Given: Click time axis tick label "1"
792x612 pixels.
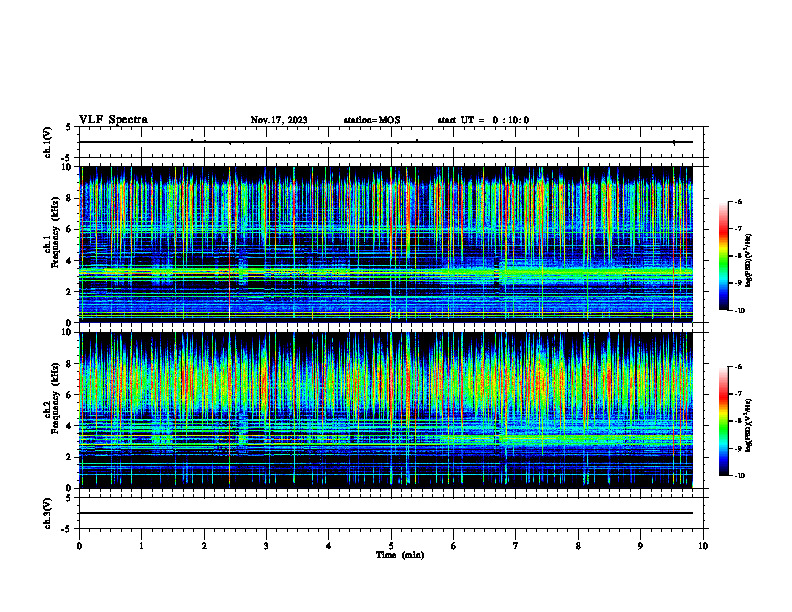Looking at the screenshot, I should pos(141,546).
